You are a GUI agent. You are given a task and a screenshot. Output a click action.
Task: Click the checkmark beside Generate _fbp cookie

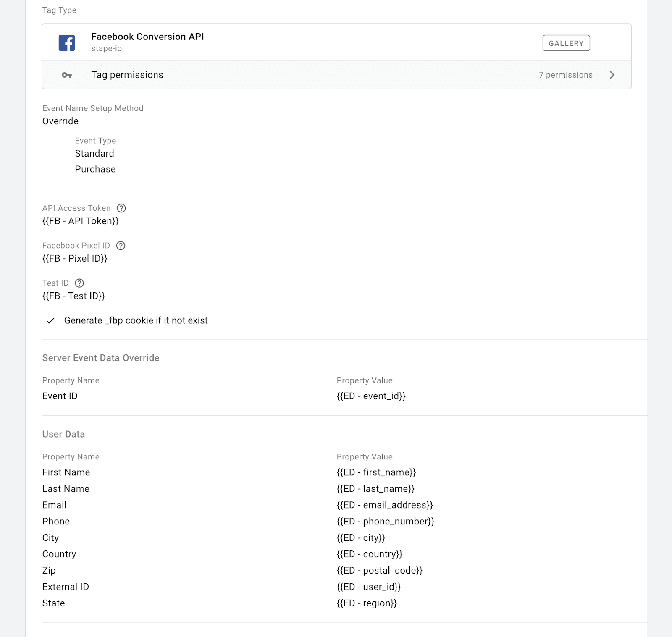(50, 320)
